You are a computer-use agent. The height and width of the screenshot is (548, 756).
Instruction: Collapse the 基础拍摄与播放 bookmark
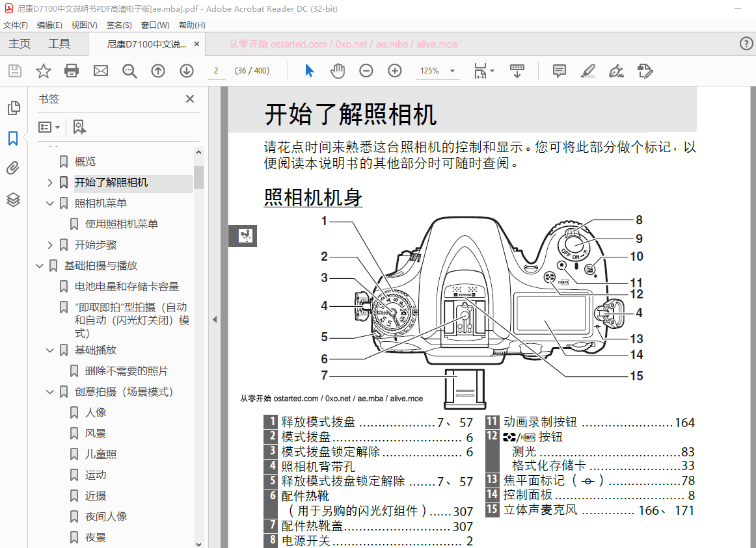40,265
